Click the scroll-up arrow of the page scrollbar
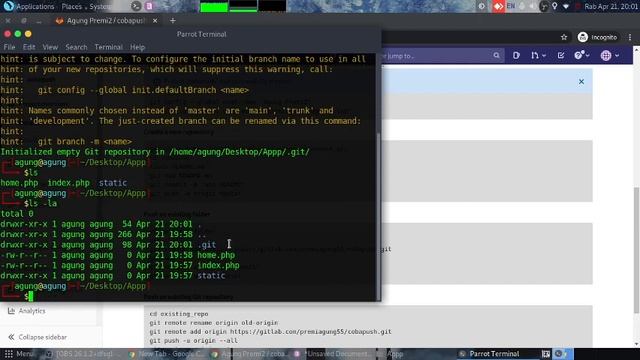 click(x=636, y=49)
